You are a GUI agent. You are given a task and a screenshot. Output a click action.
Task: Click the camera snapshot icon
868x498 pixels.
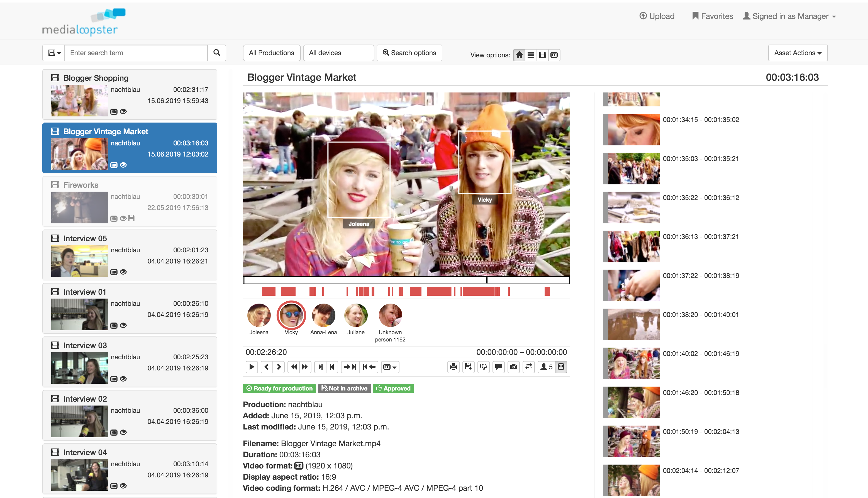click(x=513, y=367)
